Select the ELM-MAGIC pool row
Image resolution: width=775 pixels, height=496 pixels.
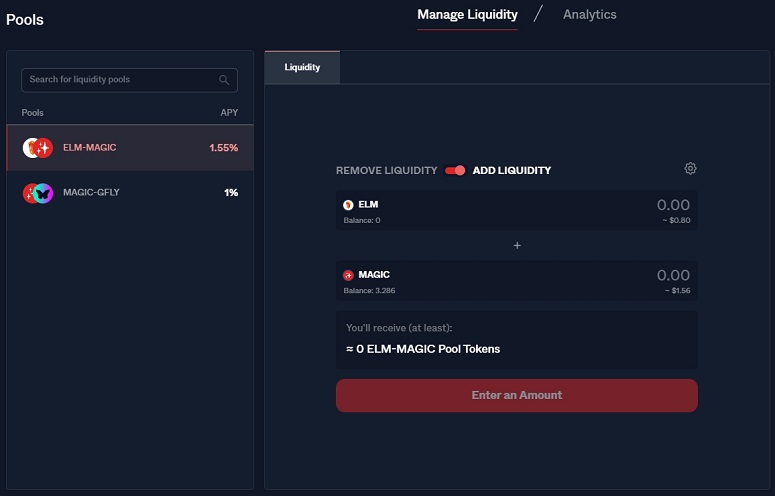click(130, 148)
